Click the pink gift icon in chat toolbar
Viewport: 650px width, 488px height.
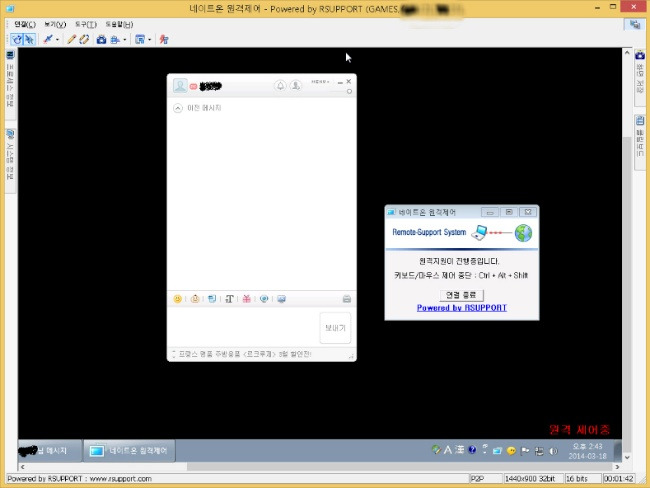coord(247,299)
